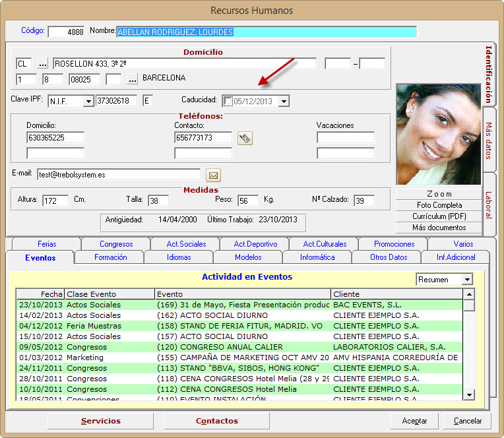Switch to the Formación tab
Viewport: 504px width, 438px height.
click(x=110, y=257)
